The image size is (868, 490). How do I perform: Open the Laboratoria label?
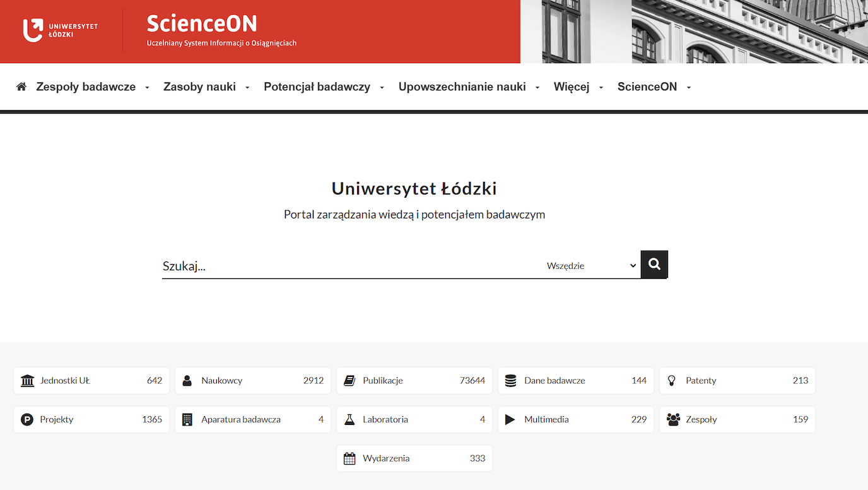385,419
